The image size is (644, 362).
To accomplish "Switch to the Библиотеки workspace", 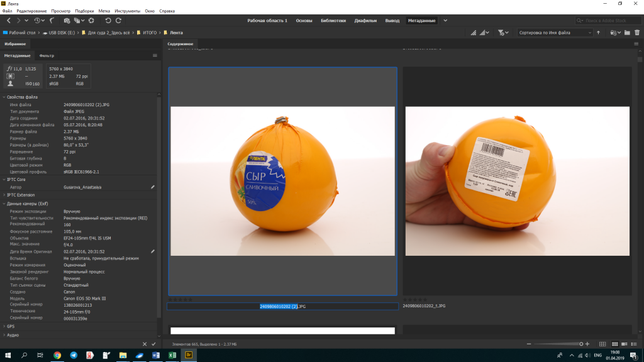I will tap(333, 21).
